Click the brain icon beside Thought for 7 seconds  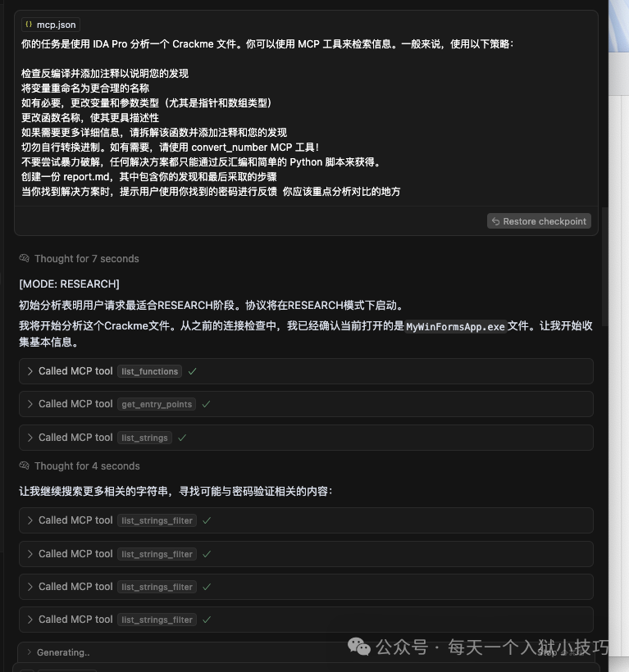click(x=25, y=259)
